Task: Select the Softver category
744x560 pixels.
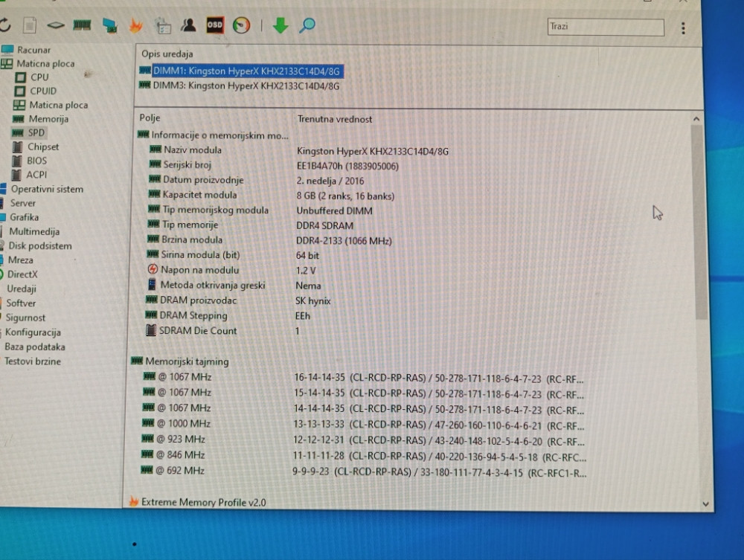Action: click(19, 303)
